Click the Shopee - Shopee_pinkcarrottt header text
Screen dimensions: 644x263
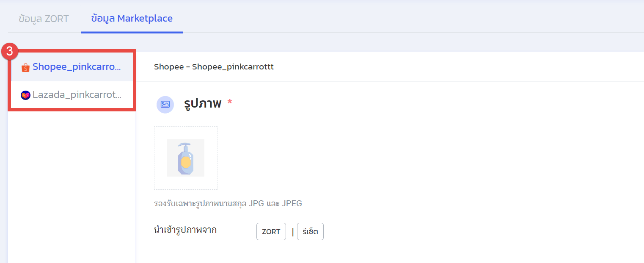coord(214,67)
